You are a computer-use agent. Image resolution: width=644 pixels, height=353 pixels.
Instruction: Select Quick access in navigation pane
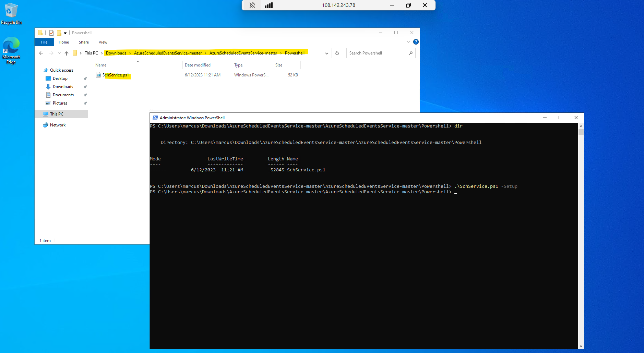(x=62, y=70)
